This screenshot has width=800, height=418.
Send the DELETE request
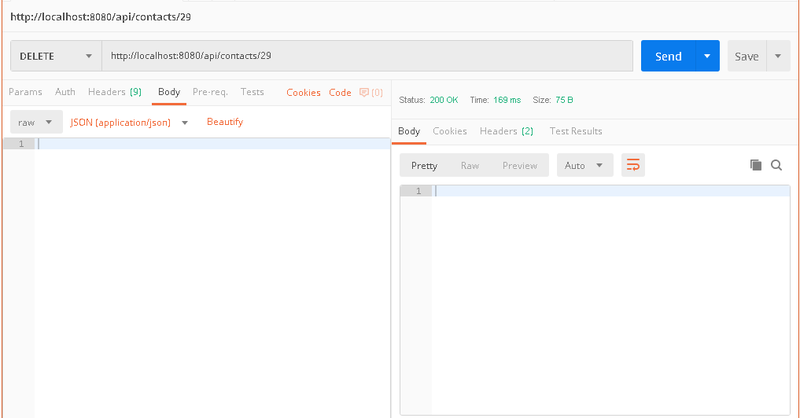[668, 56]
